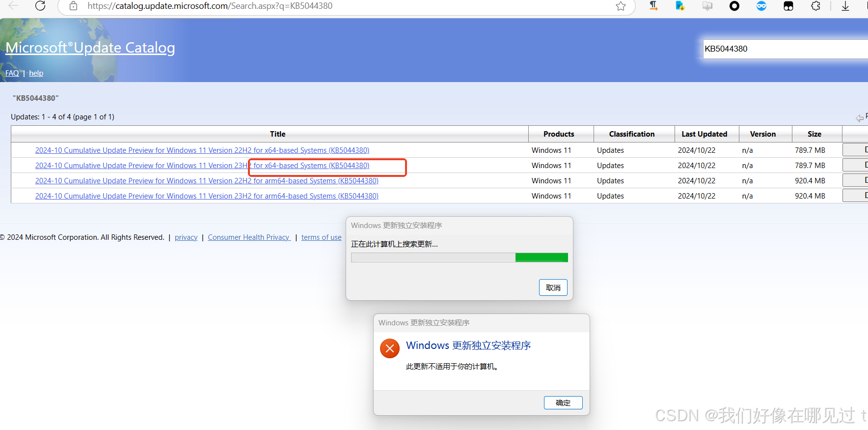Image resolution: width=868 pixels, height=430 pixels.
Task: Open the 22H2 arm64-based Systems update link
Action: tap(207, 181)
